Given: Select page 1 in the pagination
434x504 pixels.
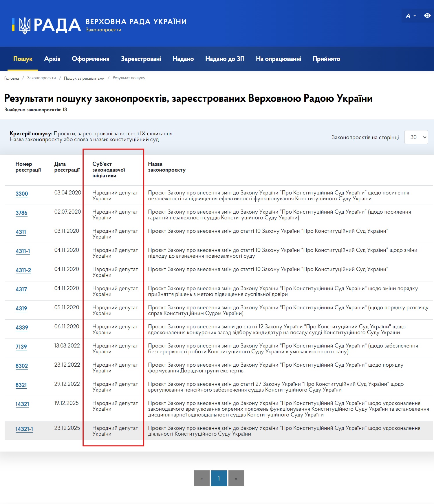Looking at the screenshot, I should coord(219,478).
